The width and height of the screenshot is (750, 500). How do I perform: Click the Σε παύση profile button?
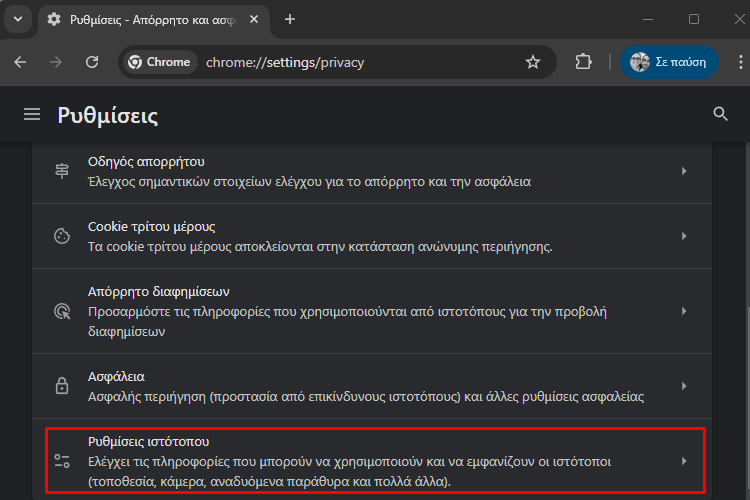tap(669, 62)
